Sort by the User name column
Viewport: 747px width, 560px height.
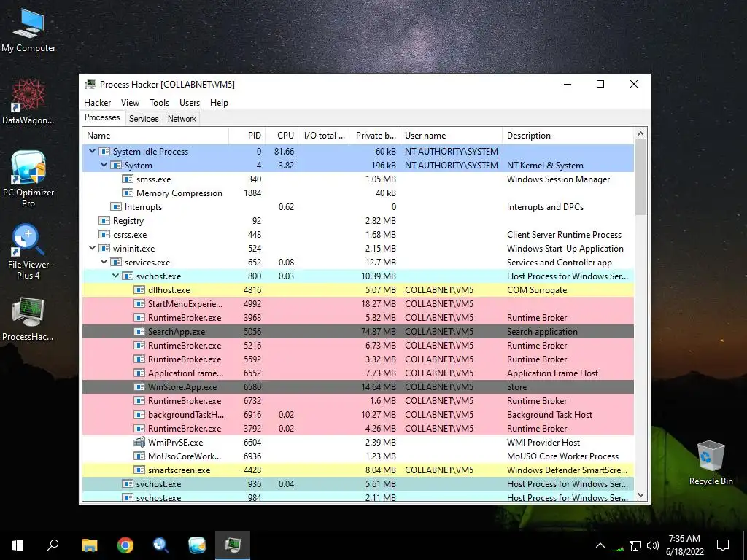click(x=451, y=135)
